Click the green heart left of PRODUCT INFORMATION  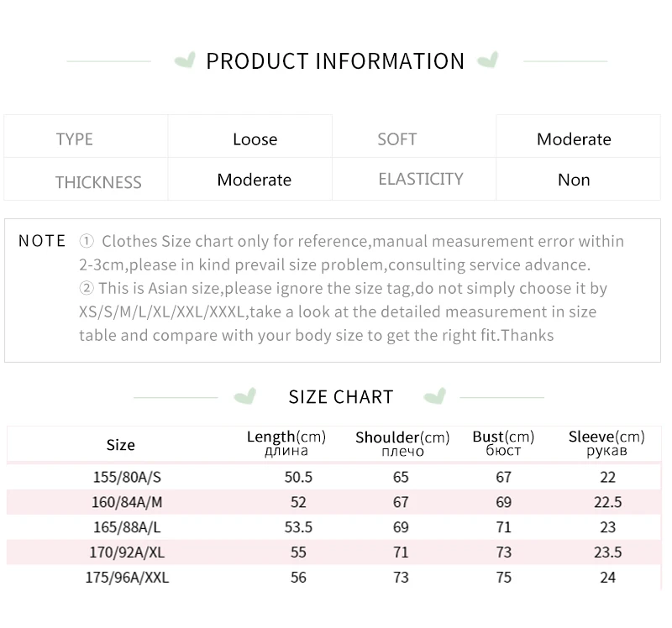tap(185, 60)
